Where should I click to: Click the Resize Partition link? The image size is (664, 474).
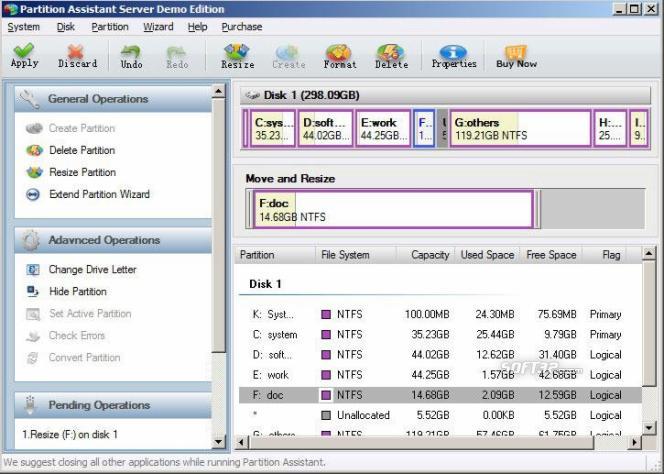coord(82,172)
